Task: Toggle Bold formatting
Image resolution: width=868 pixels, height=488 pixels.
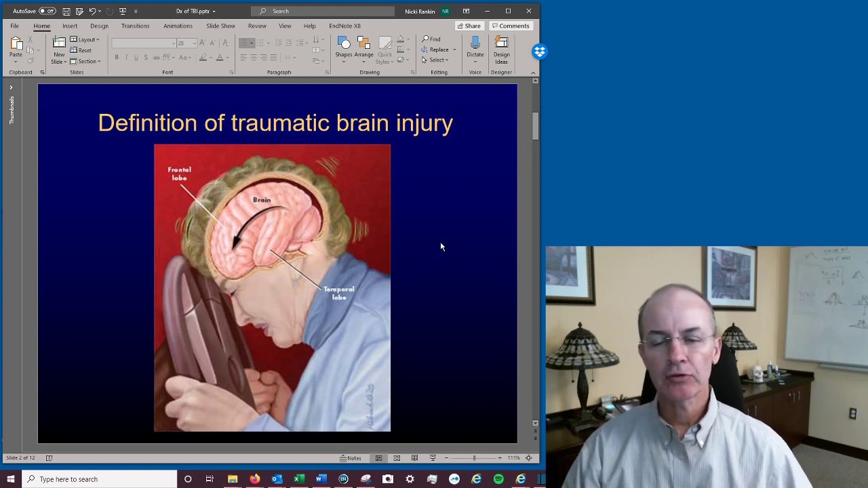Action: (117, 58)
